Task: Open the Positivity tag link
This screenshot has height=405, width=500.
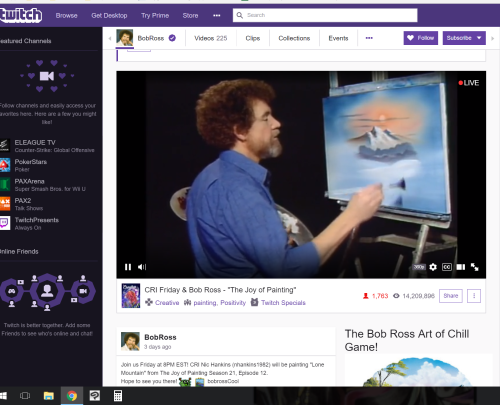Action: tap(233, 303)
